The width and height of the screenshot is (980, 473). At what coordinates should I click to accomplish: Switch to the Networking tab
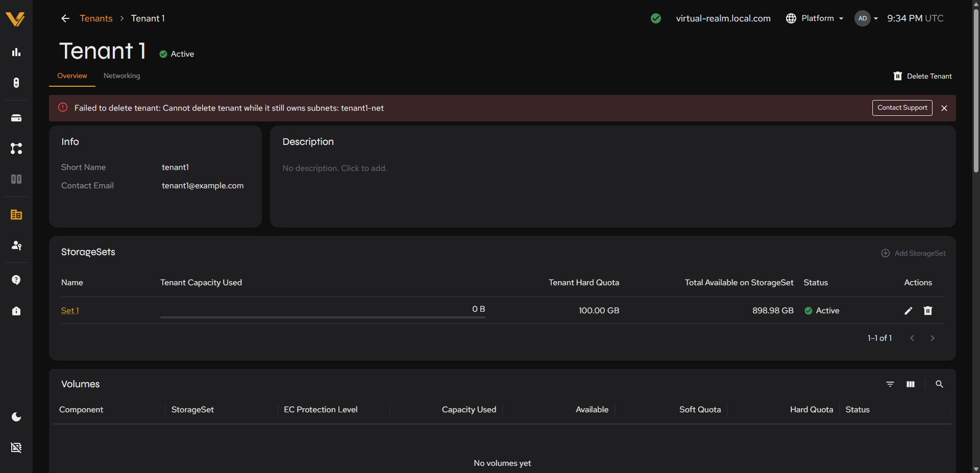tap(121, 76)
